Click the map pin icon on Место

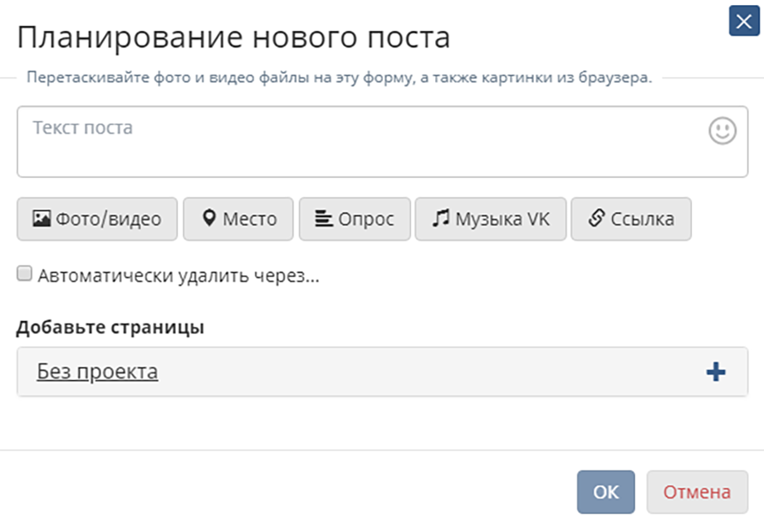pyautogui.click(x=209, y=218)
